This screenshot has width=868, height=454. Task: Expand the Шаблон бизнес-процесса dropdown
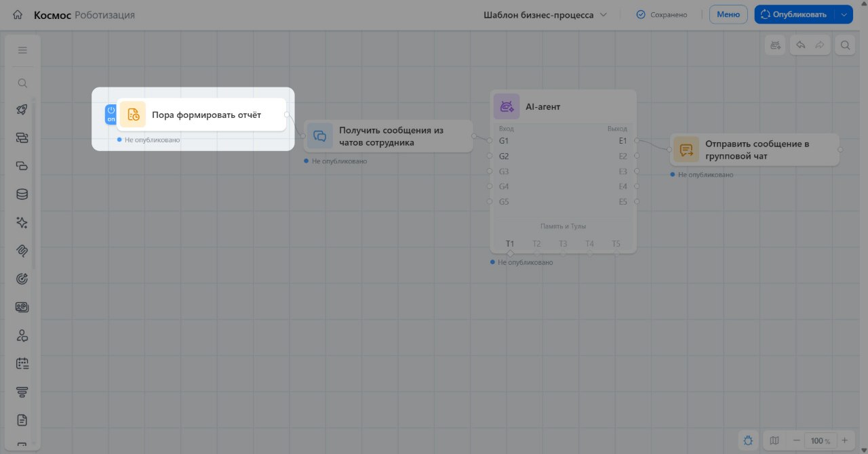[x=545, y=15]
